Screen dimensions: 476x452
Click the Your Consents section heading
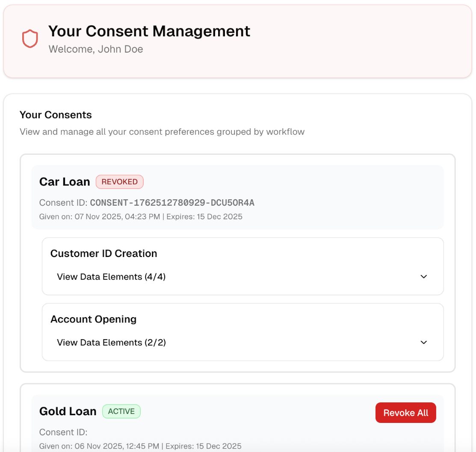click(x=55, y=115)
